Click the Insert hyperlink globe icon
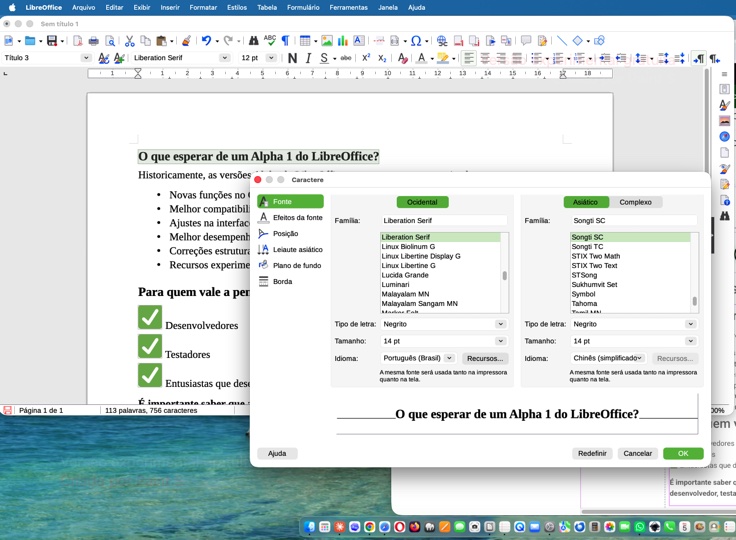This screenshot has height=540, width=736. point(442,41)
